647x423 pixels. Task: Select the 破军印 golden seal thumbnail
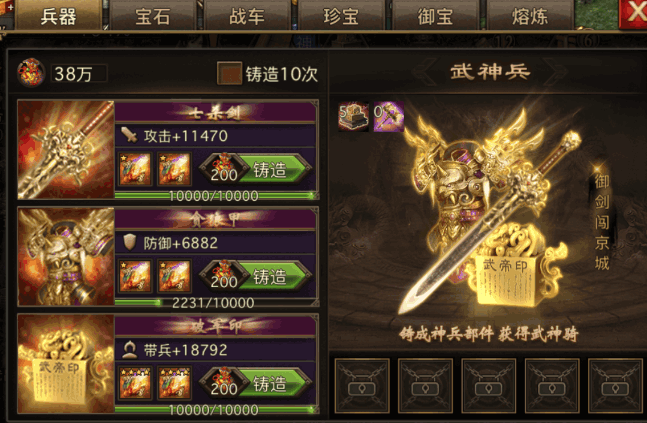click(x=66, y=364)
